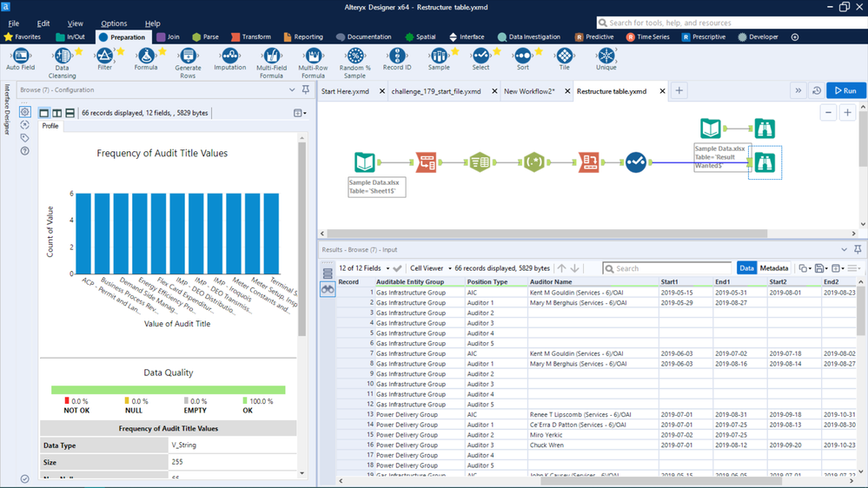Open the save results dropdown
Image resolution: width=868 pixels, height=488 pixels.
821,268
